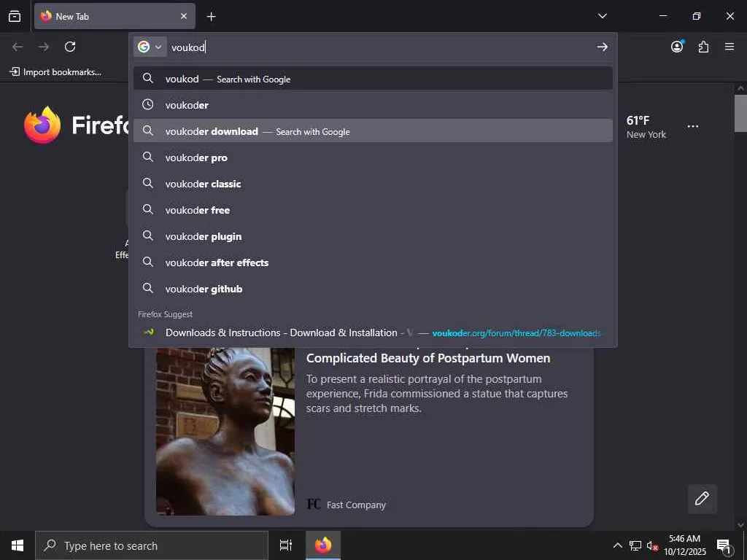Open the Windows Start menu

[18, 545]
